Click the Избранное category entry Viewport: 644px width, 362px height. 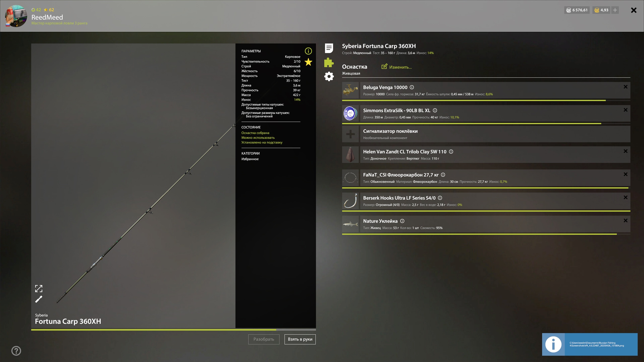click(250, 159)
